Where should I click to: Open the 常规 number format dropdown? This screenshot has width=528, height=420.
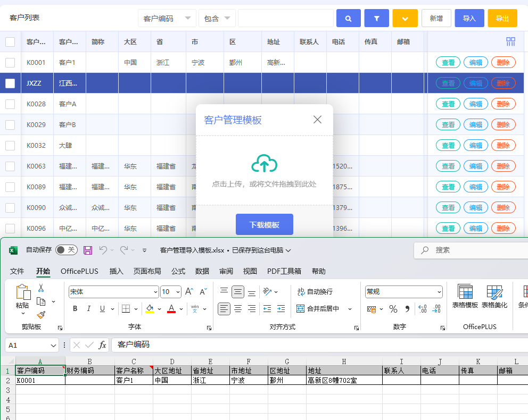(439, 292)
